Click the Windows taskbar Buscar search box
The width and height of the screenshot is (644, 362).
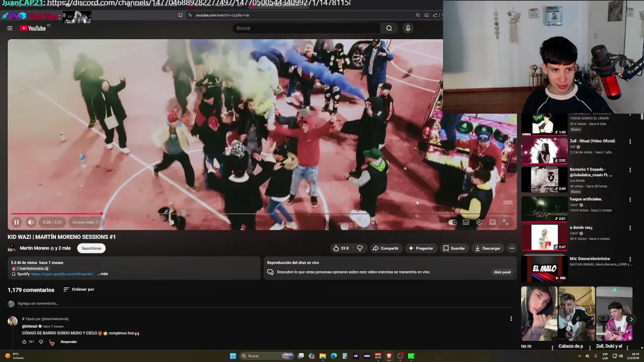[x=266, y=356]
